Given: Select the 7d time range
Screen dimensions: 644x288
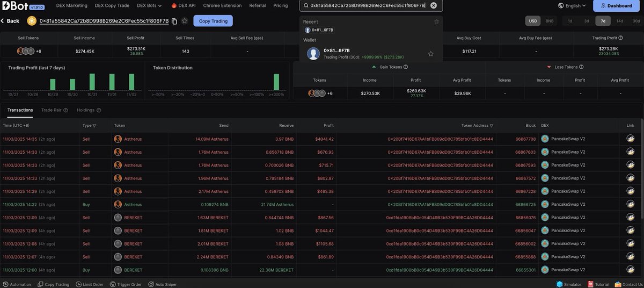Looking at the screenshot, I should (x=603, y=21).
